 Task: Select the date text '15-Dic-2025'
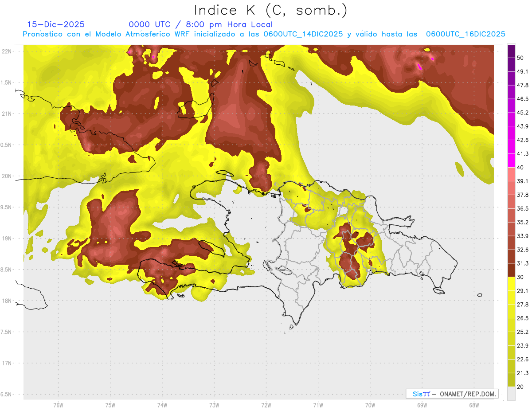56,24
